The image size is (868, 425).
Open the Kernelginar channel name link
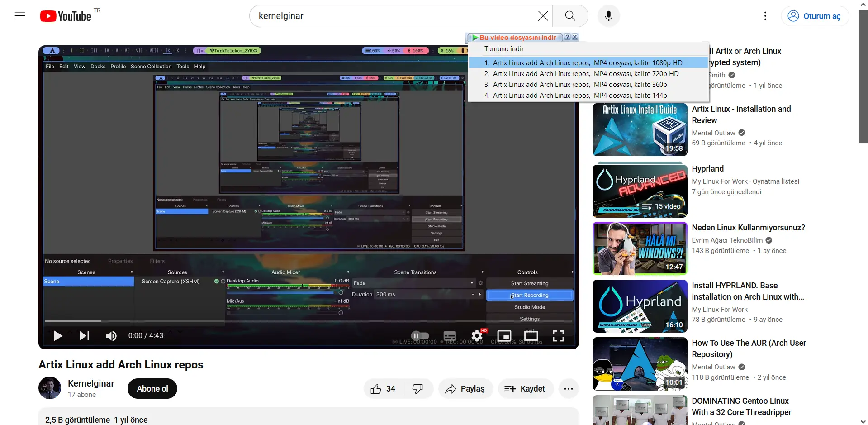[91, 383]
